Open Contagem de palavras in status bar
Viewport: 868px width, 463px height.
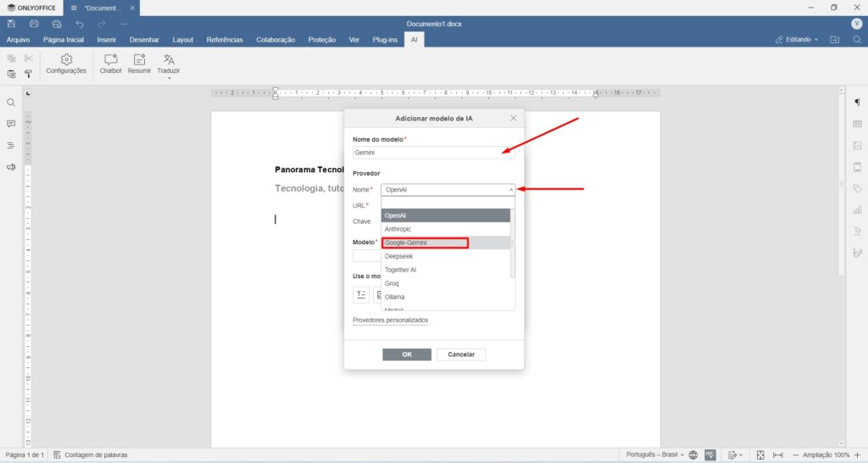90,455
